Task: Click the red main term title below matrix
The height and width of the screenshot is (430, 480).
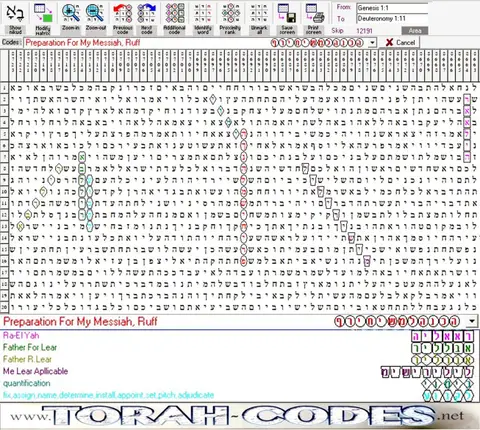Action: click(80, 322)
